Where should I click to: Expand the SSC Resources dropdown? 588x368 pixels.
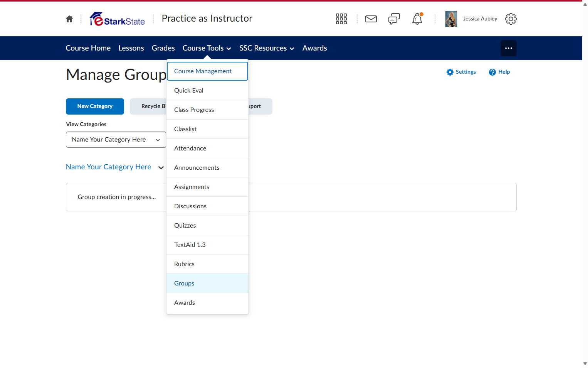point(267,48)
